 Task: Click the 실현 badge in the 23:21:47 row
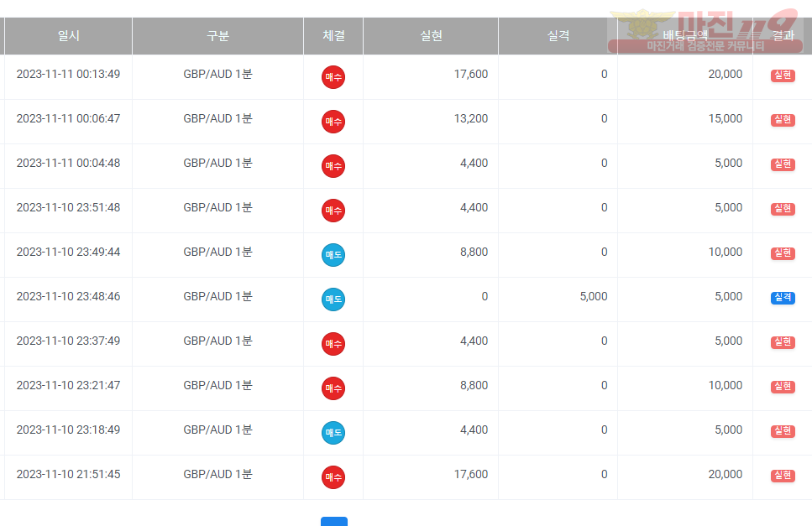pyautogui.click(x=783, y=387)
